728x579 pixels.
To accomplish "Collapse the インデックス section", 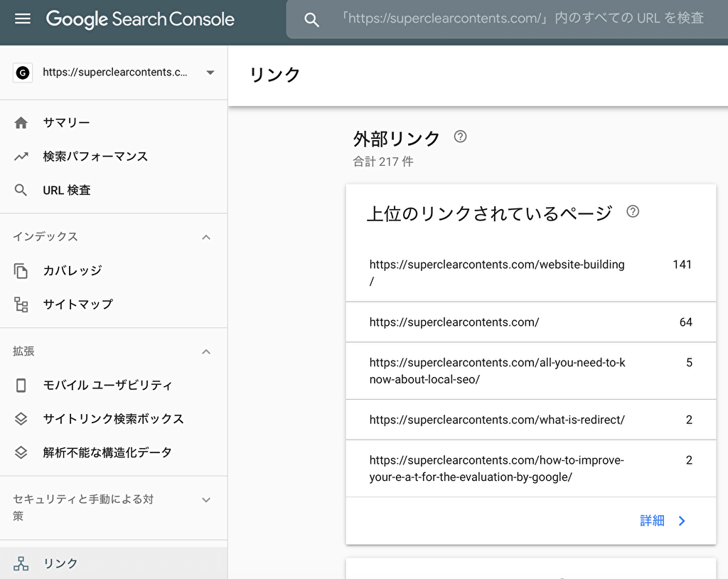I will (206, 237).
